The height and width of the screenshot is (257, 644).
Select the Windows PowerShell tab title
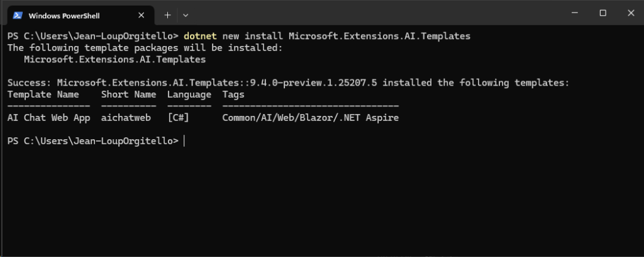point(64,16)
